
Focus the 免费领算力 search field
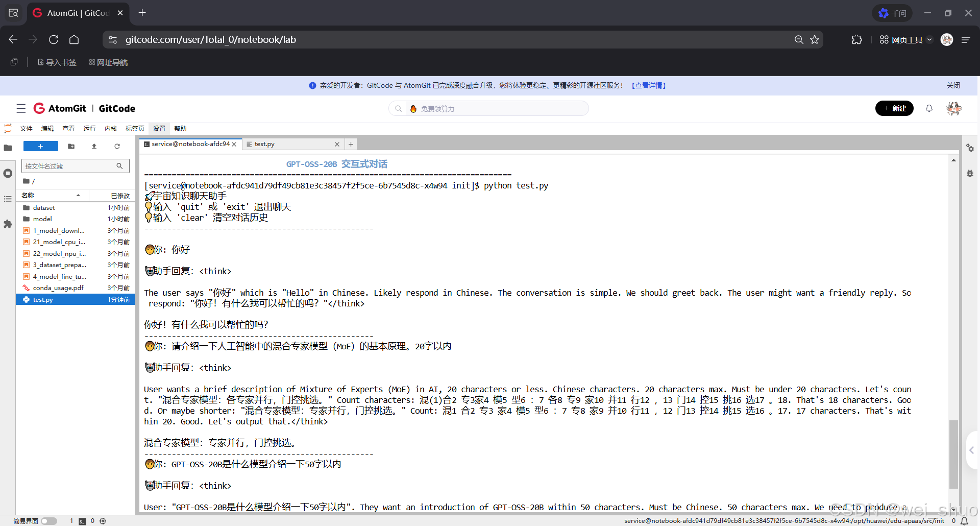[x=489, y=108]
